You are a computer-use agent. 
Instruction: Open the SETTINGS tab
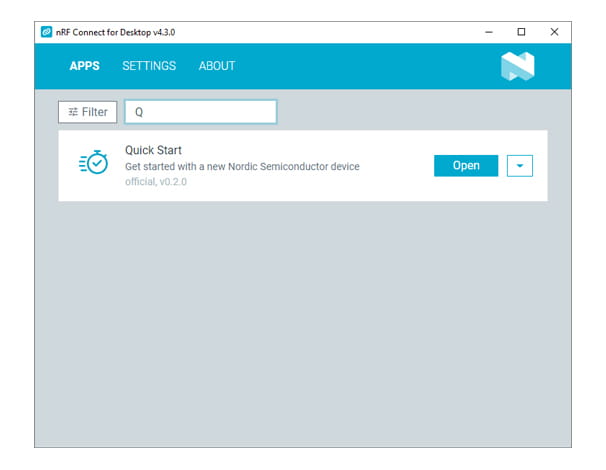click(x=149, y=66)
